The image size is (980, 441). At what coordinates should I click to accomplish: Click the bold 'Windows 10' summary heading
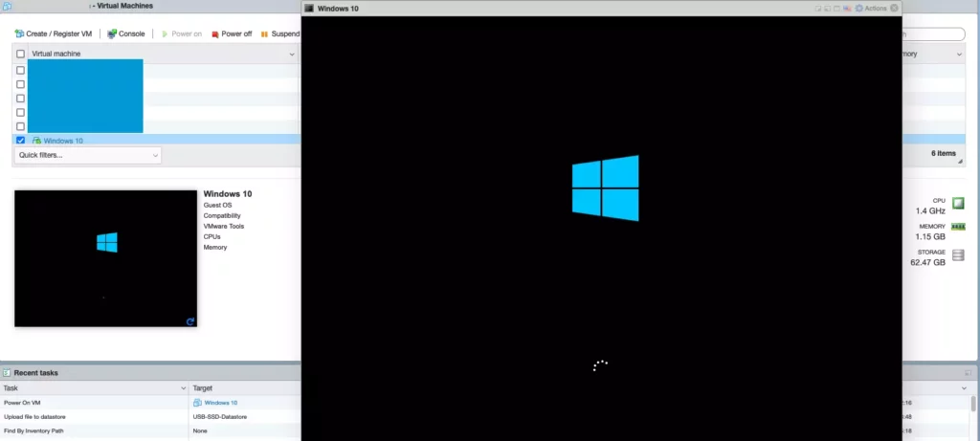click(x=228, y=193)
